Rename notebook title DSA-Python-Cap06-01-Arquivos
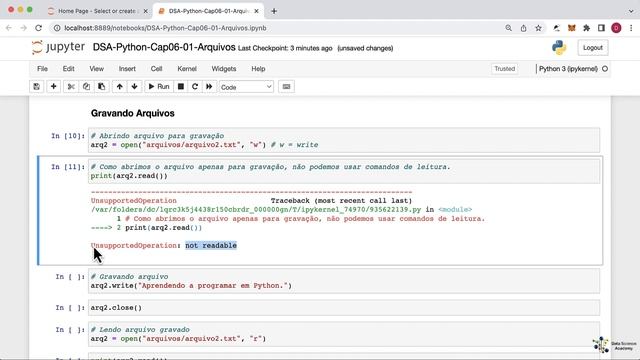 [x=164, y=47]
